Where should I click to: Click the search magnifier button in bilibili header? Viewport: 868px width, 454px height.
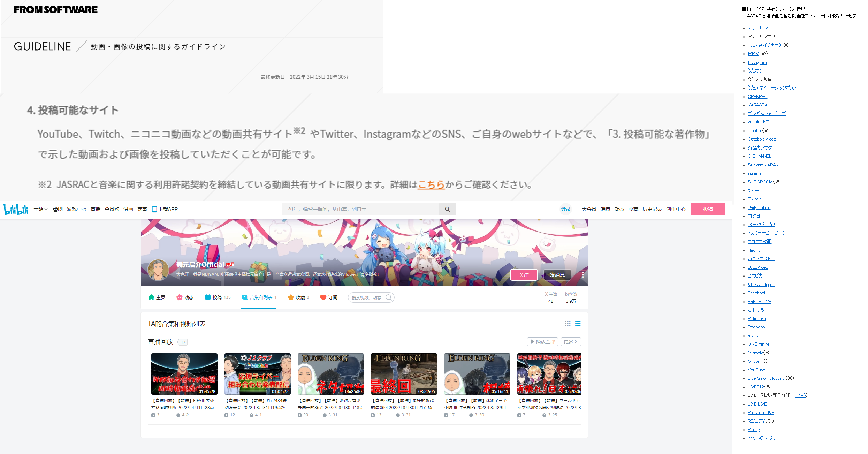coord(447,209)
